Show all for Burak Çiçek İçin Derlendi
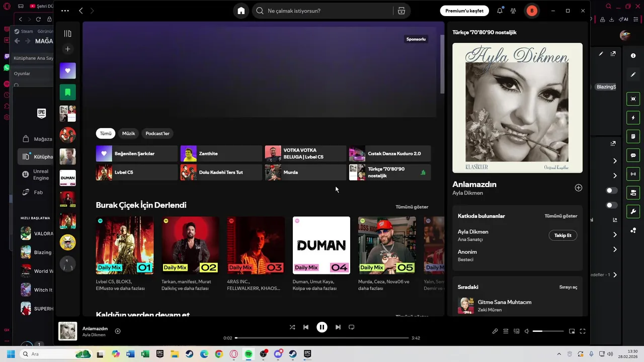 tap(412, 207)
